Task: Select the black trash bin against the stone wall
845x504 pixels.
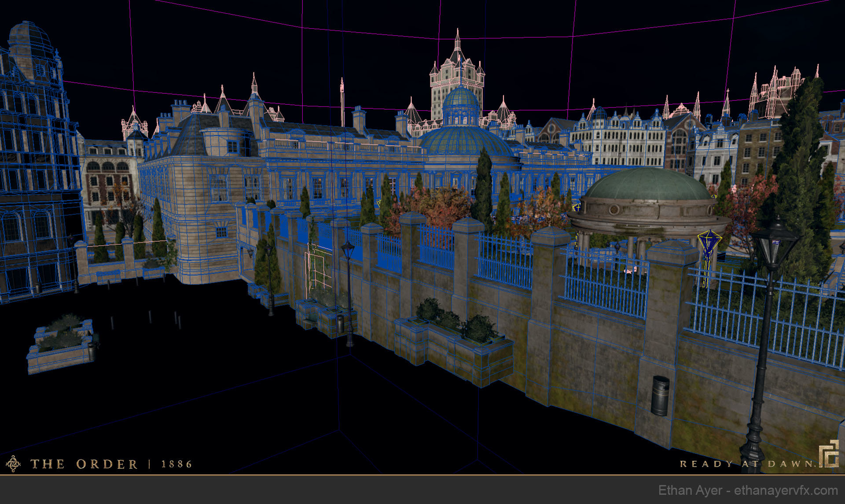Action: [660, 396]
